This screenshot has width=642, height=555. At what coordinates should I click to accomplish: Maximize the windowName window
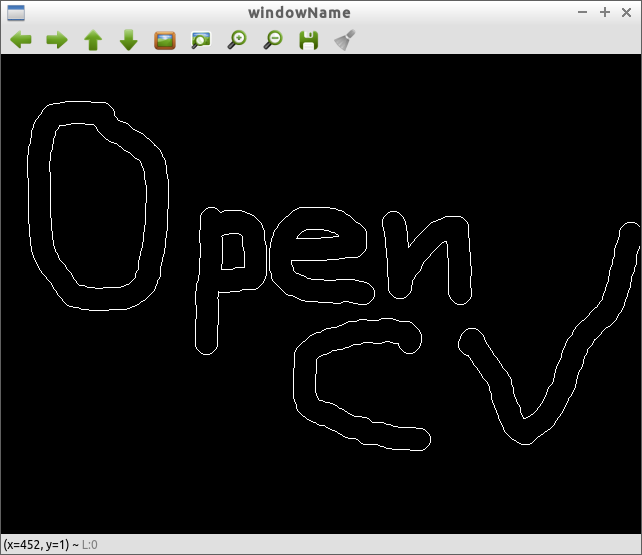[x=605, y=12]
